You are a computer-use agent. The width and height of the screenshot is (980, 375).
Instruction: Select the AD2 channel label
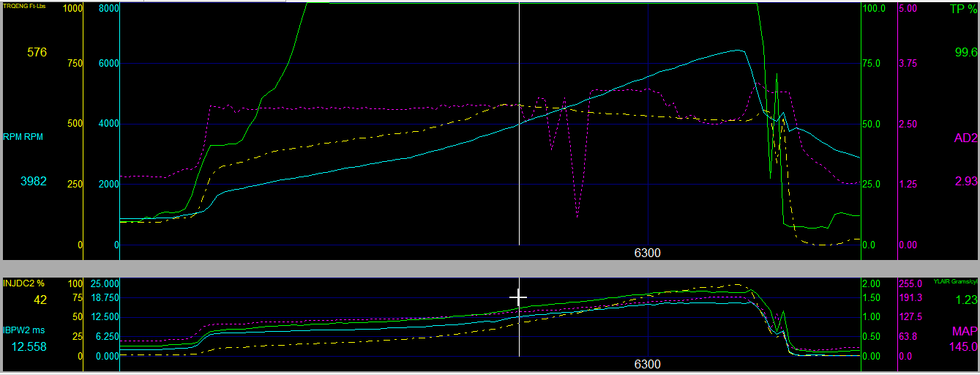(965, 137)
